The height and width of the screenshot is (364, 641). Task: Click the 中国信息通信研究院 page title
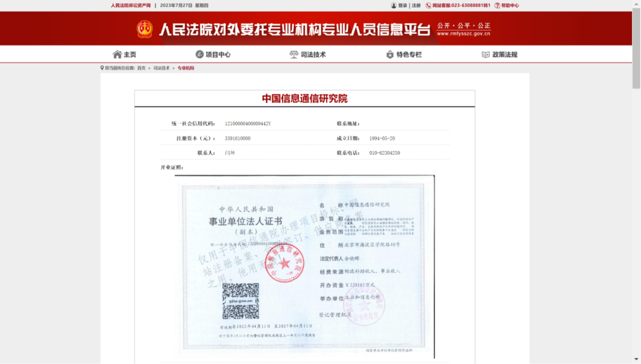304,98
